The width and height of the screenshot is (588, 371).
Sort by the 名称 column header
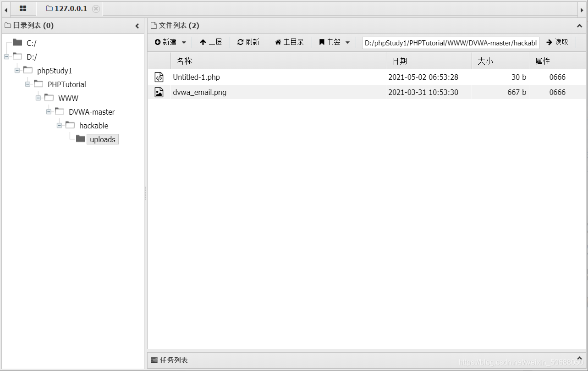(x=278, y=61)
